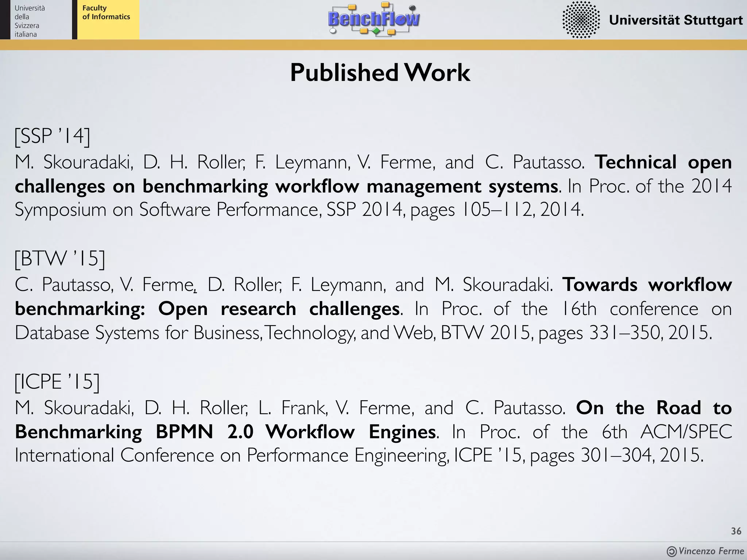Screen dimensions: 747x560
Task: Click the Universität Stuttgart dotted emblem
Action: point(581,19)
